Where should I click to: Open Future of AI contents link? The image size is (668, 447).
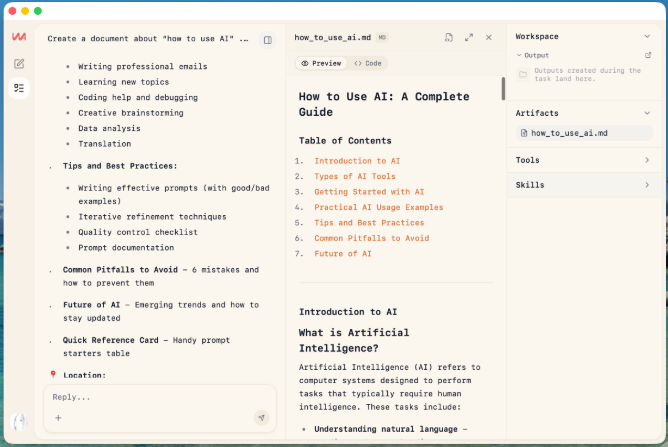point(343,254)
